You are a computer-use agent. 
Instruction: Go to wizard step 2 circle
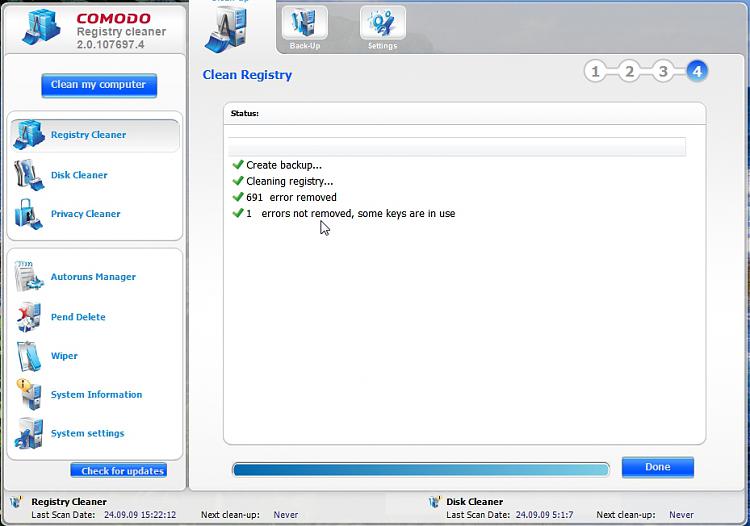pyautogui.click(x=629, y=72)
